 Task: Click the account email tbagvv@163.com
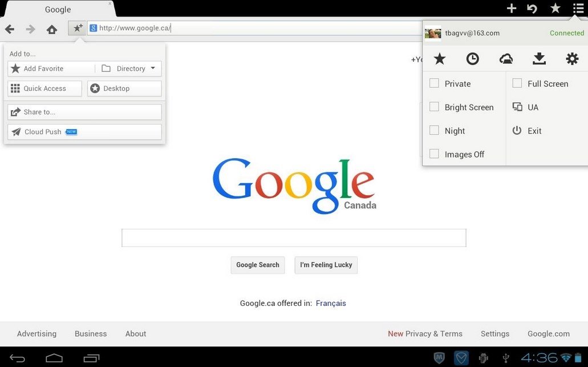click(x=472, y=33)
